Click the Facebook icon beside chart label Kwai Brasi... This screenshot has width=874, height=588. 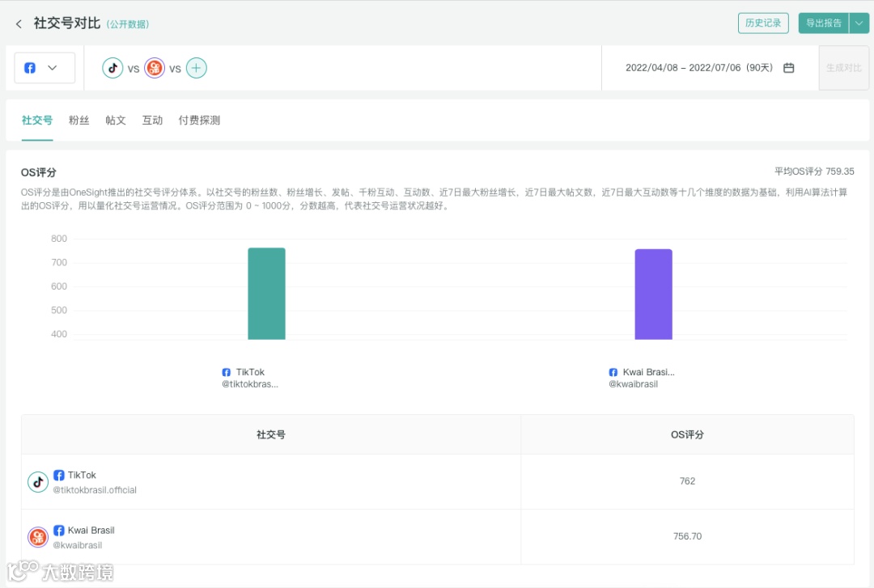click(613, 372)
